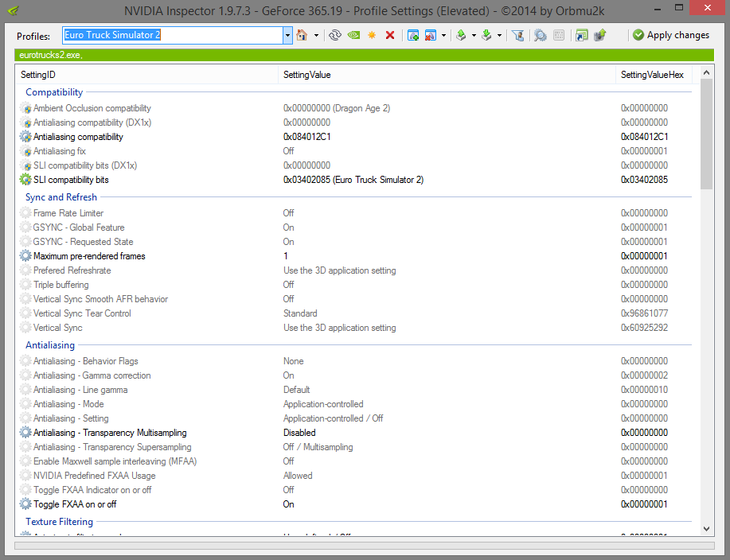Click the red X delete profile icon

pyautogui.click(x=390, y=35)
